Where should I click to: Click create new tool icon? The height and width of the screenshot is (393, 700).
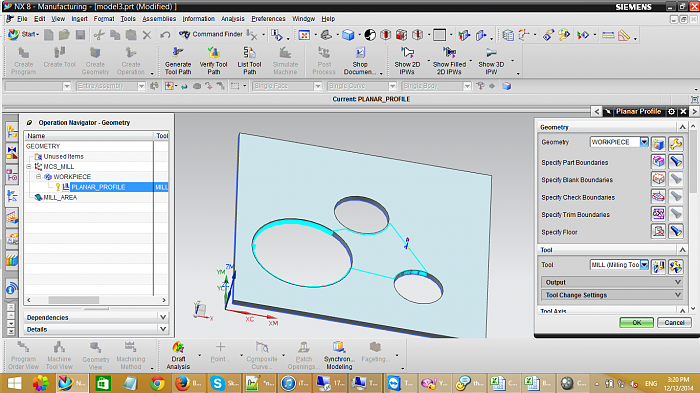click(x=658, y=266)
